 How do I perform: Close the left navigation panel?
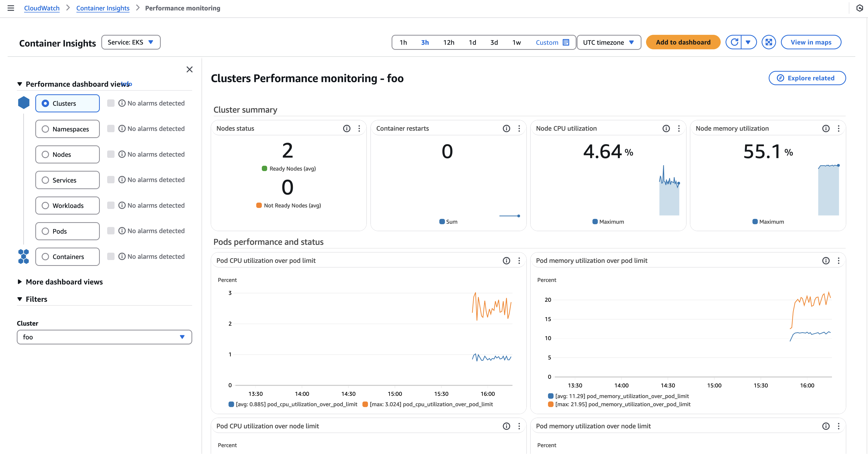[x=190, y=69]
